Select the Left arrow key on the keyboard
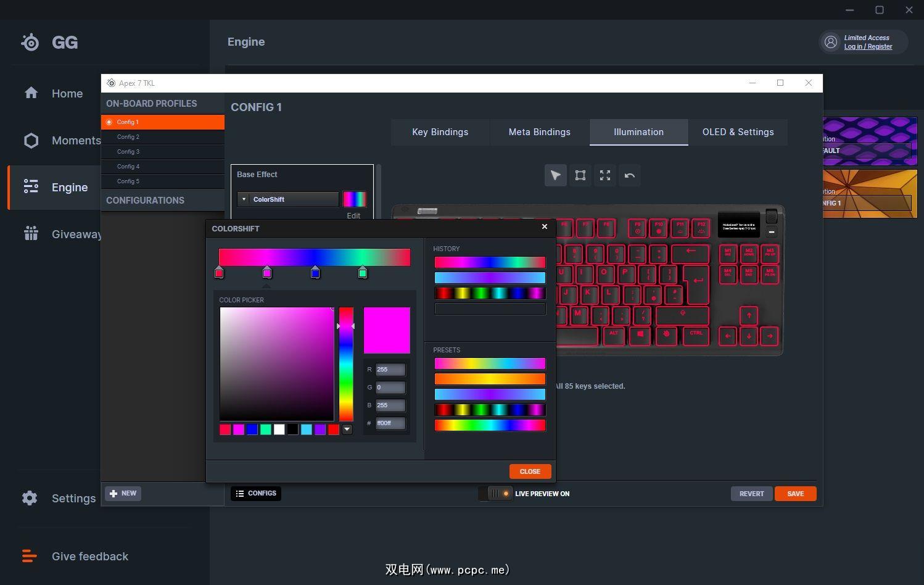The image size is (924, 585). click(x=728, y=336)
